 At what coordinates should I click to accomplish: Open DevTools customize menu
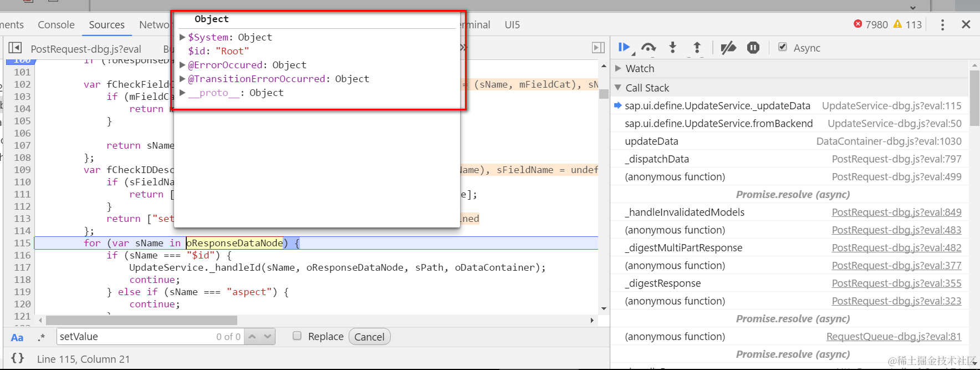click(942, 24)
